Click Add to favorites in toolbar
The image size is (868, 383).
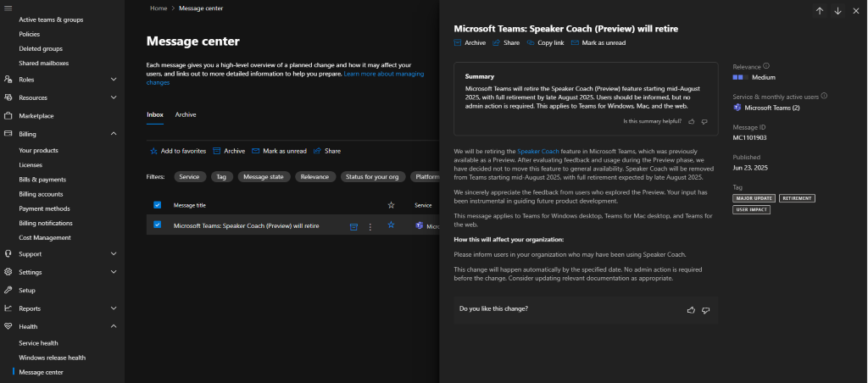[178, 151]
